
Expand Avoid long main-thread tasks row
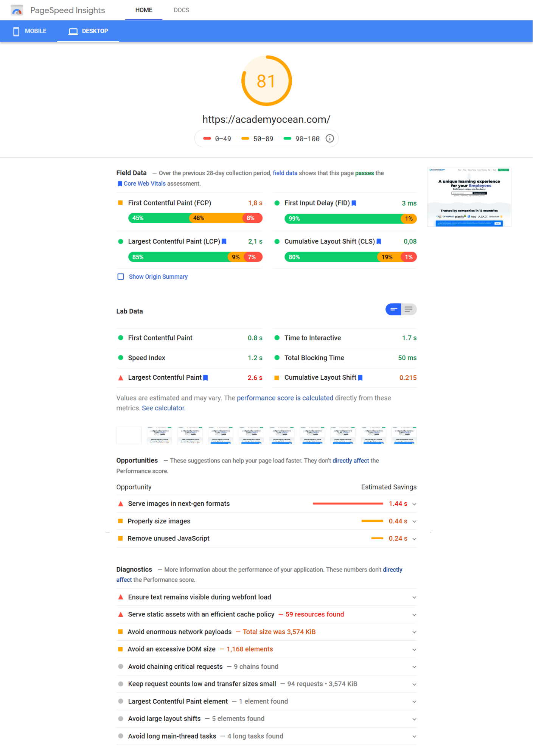click(x=414, y=737)
